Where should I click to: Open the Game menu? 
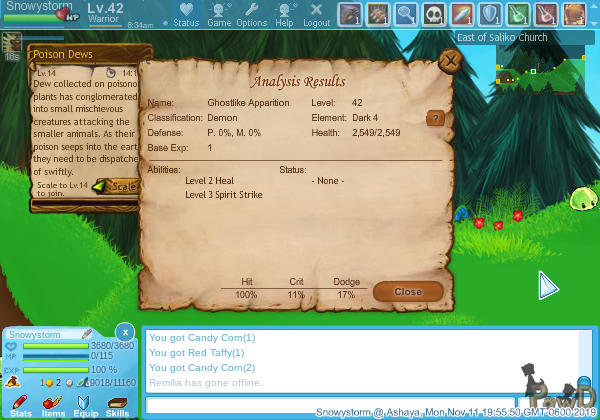tap(219, 15)
